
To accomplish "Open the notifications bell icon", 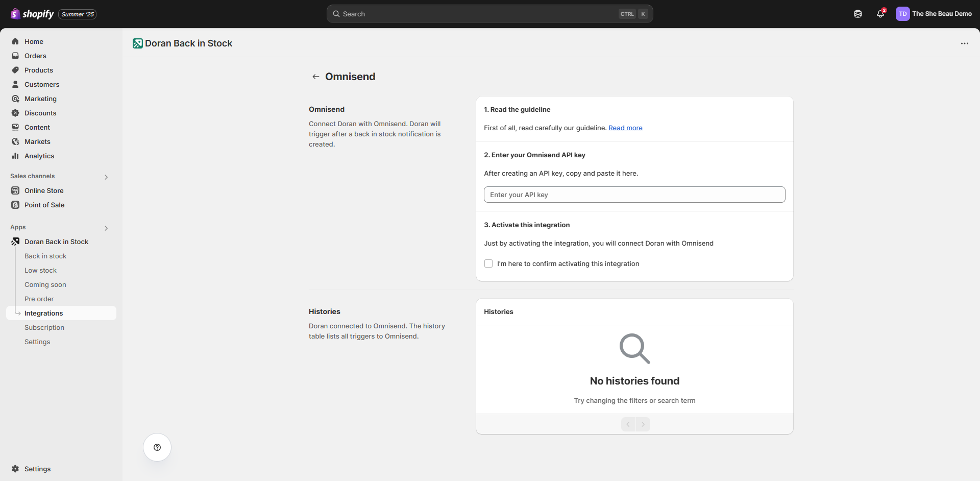I will (x=880, y=14).
